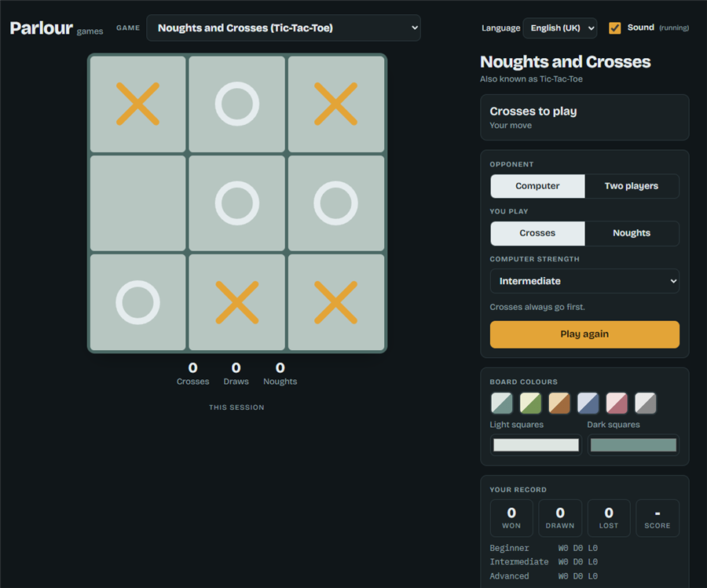
Task: Place a cross in the empty middle-left square
Action: coord(138,203)
